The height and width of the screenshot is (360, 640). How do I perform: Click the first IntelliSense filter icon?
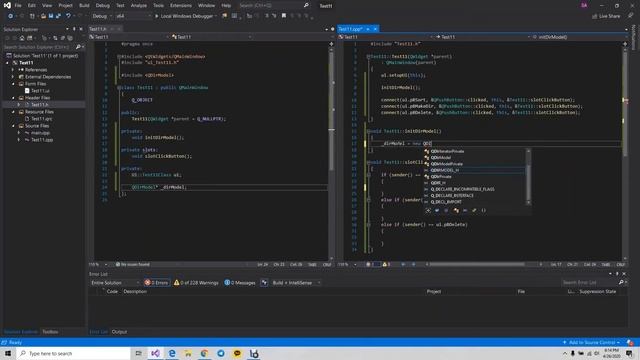point(428,211)
